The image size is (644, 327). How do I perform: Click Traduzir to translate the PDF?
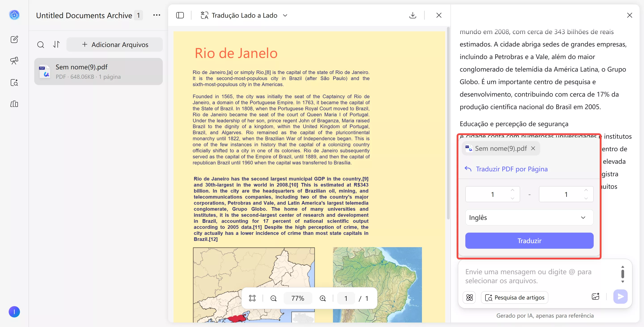tap(529, 240)
